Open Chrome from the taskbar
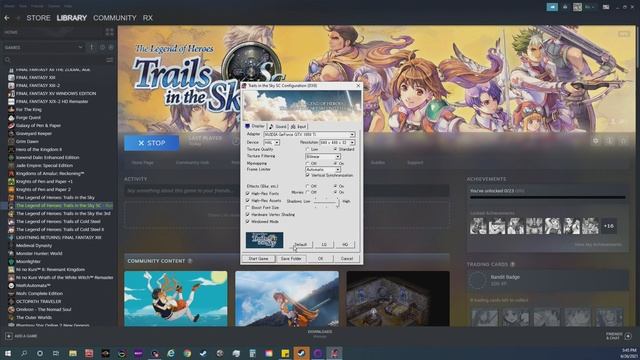640x360 pixels. click(187, 353)
